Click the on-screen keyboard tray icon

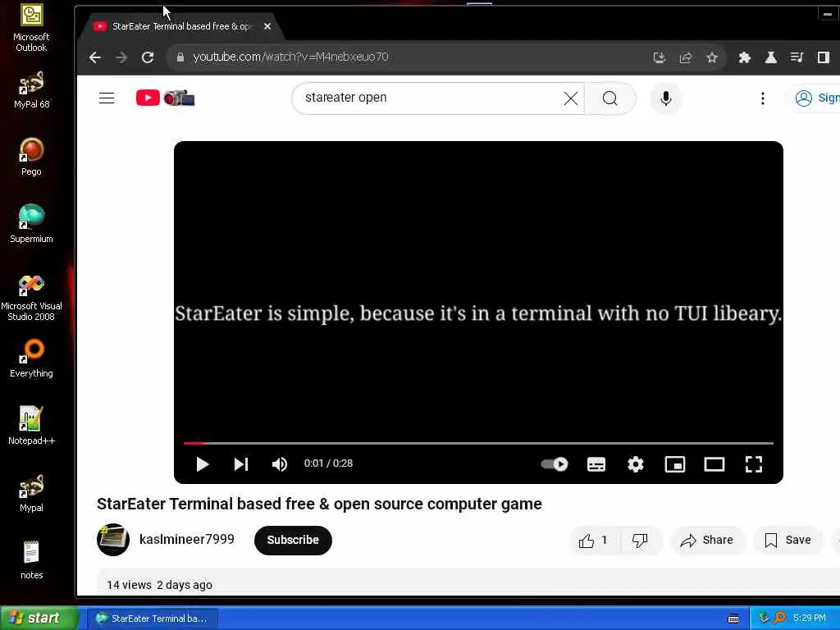[733, 619]
